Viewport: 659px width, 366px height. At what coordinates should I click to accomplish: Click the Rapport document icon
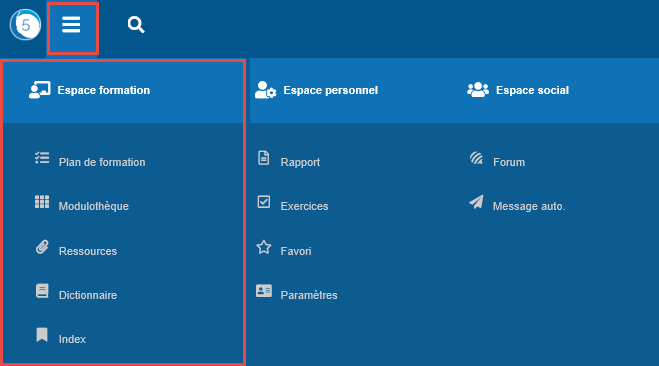pos(264,158)
